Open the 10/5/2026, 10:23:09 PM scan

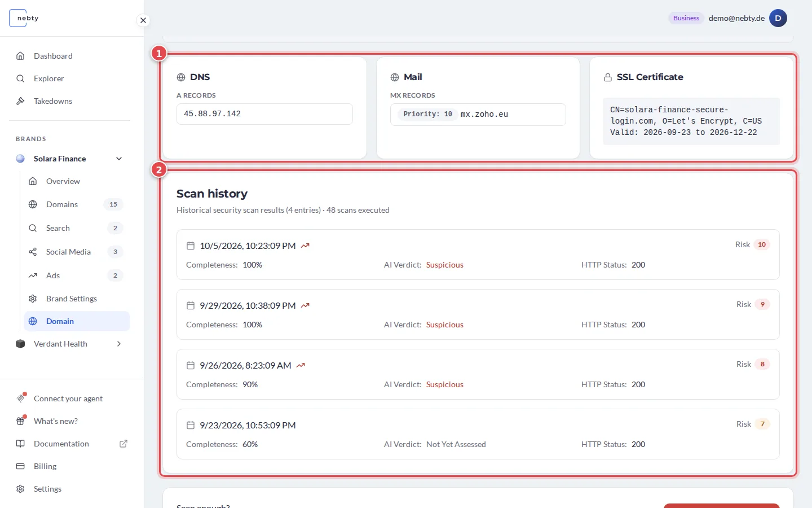[478, 255]
